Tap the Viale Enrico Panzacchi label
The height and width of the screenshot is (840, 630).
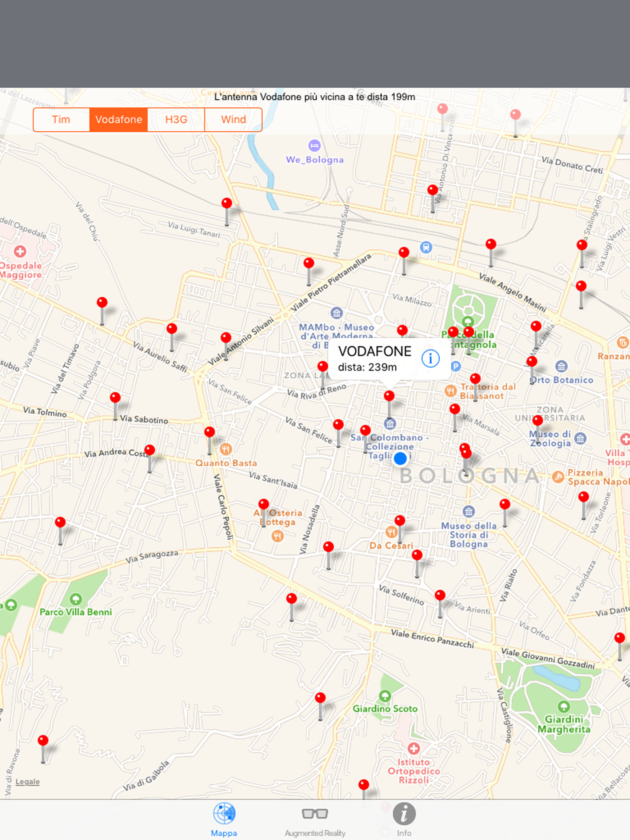[x=433, y=639]
